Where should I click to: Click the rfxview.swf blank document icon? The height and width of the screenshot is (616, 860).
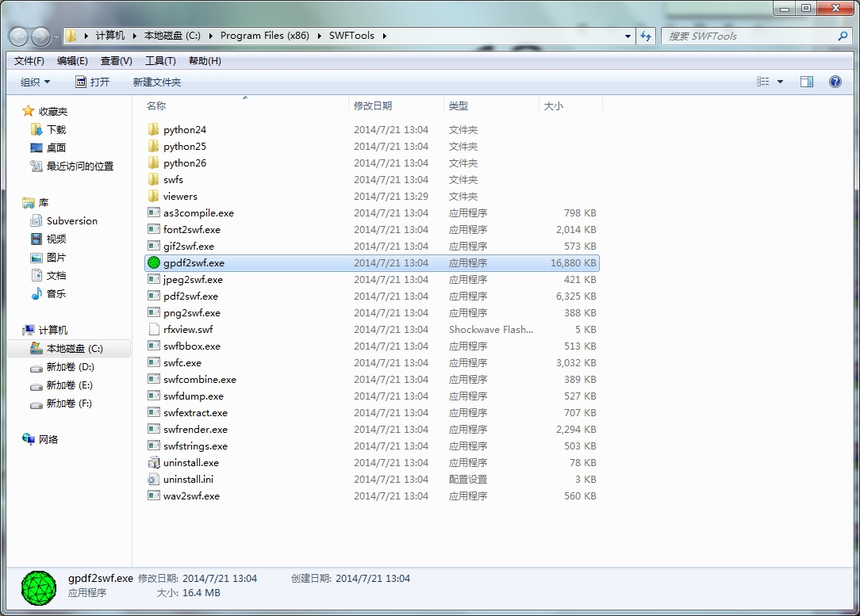[154, 329]
